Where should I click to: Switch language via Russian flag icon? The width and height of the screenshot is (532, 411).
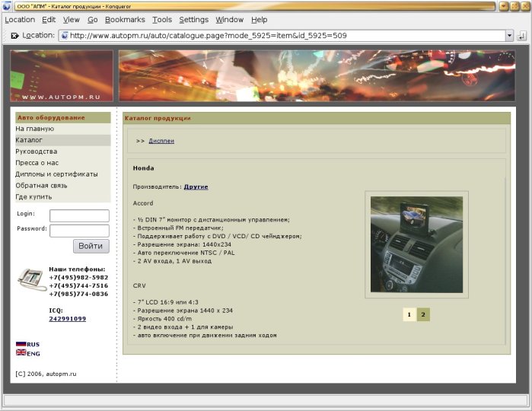(21, 344)
